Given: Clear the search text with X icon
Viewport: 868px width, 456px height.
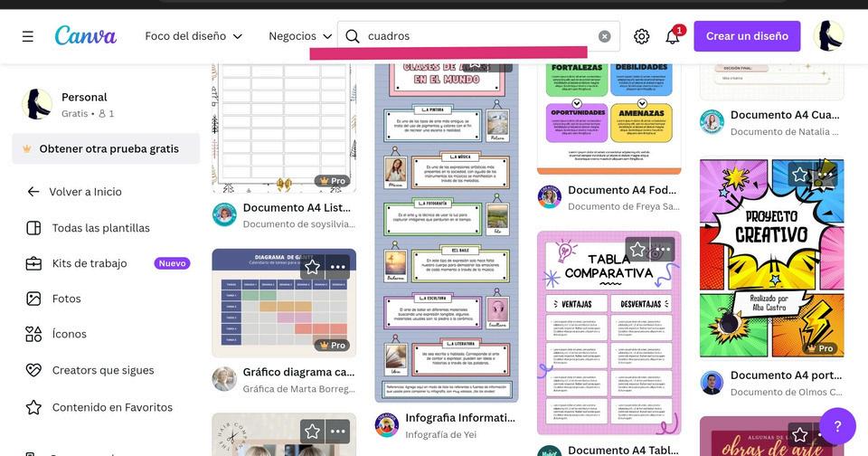Looking at the screenshot, I should [x=605, y=36].
